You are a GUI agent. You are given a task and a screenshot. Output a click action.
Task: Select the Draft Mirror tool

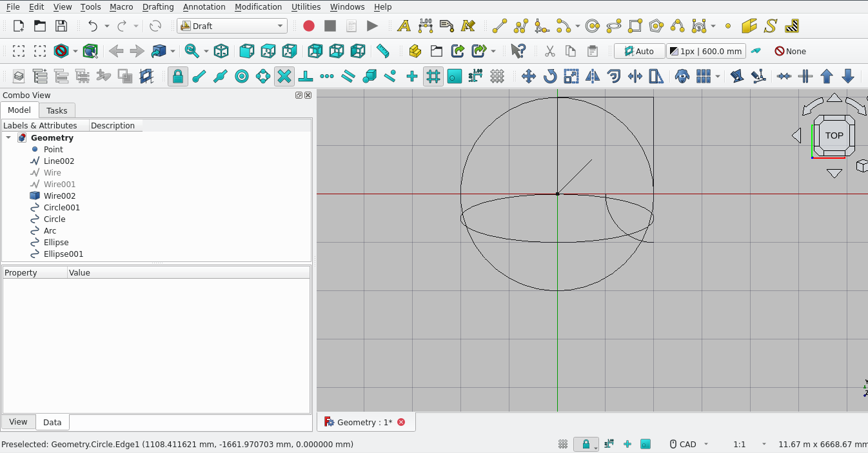pos(593,76)
